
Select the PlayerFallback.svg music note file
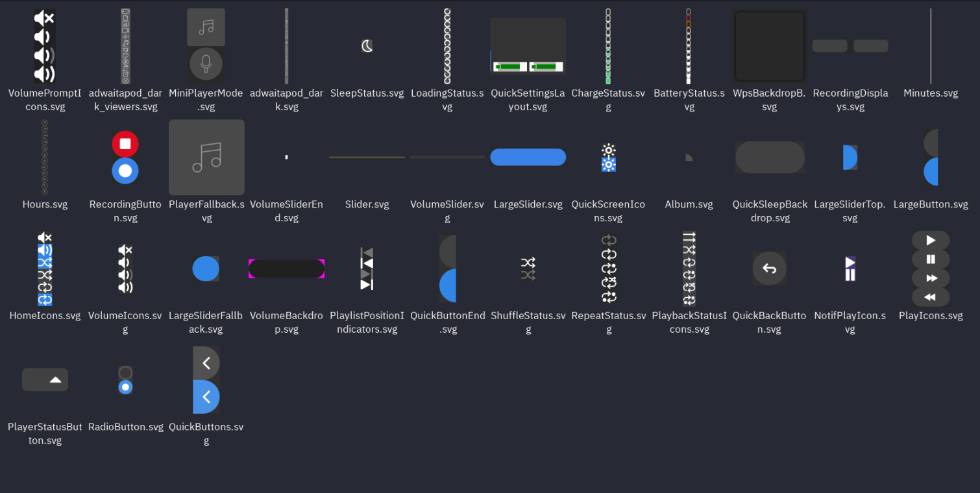click(x=206, y=158)
